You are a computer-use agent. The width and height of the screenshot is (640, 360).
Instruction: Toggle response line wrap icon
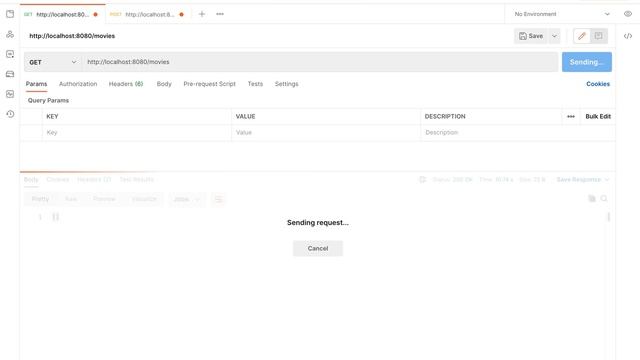(x=218, y=199)
